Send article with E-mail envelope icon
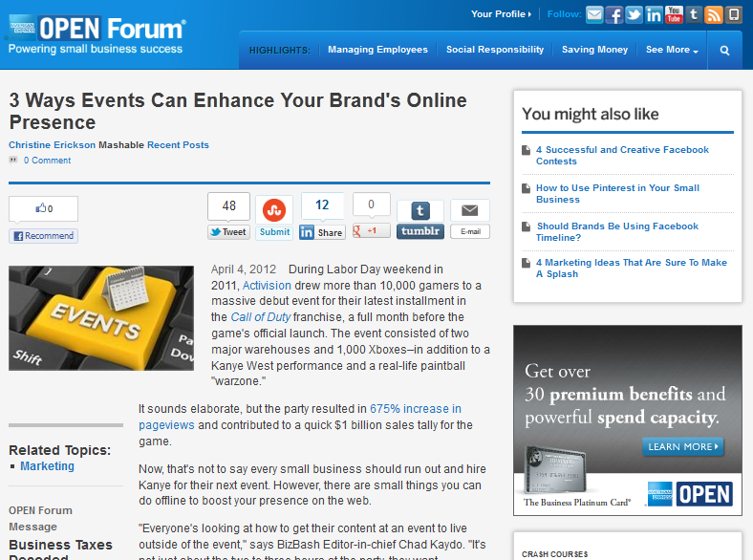The width and height of the screenshot is (753, 560). 469,210
